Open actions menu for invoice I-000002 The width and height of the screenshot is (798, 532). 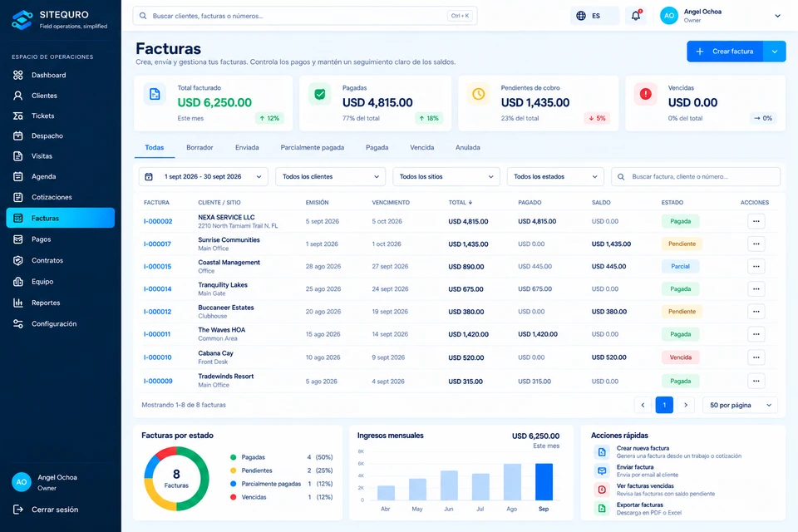pos(756,221)
